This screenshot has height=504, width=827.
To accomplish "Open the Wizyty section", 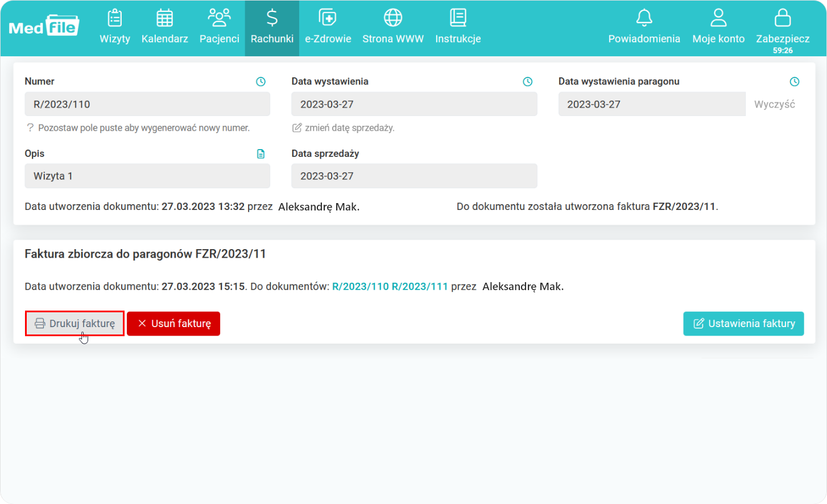I will pyautogui.click(x=115, y=27).
